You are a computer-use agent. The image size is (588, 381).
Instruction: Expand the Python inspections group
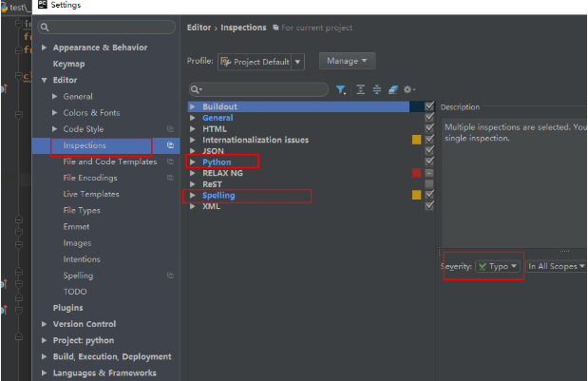pyautogui.click(x=193, y=162)
